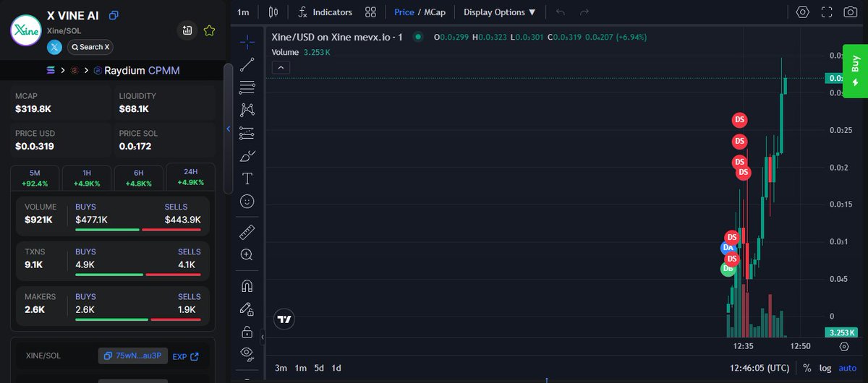Open chart settings hexagon icon
The height and width of the screenshot is (383, 868).
click(x=803, y=12)
